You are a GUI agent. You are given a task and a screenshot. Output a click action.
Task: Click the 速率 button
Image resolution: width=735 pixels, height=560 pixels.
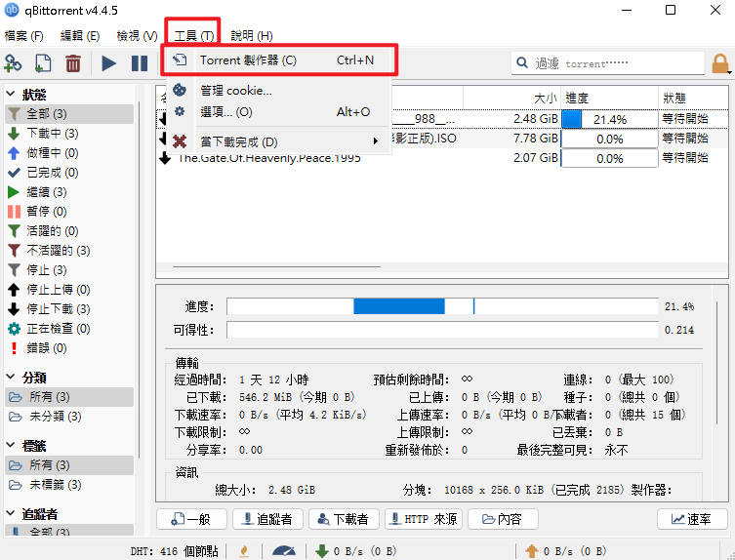(692, 519)
